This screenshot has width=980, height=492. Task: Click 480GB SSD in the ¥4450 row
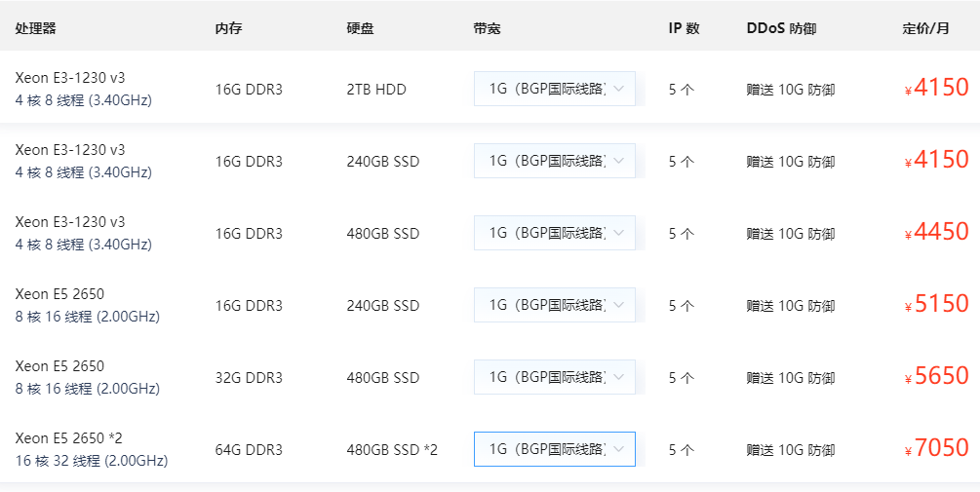click(383, 234)
